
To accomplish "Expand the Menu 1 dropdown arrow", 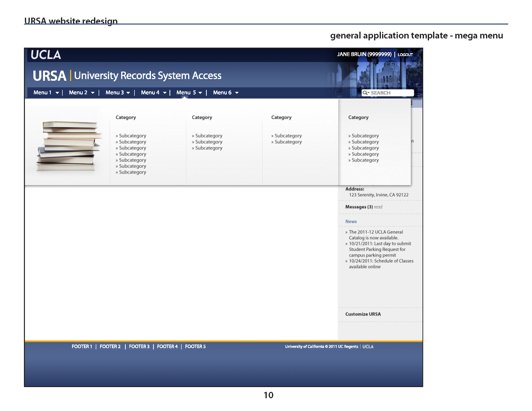I will point(57,93).
